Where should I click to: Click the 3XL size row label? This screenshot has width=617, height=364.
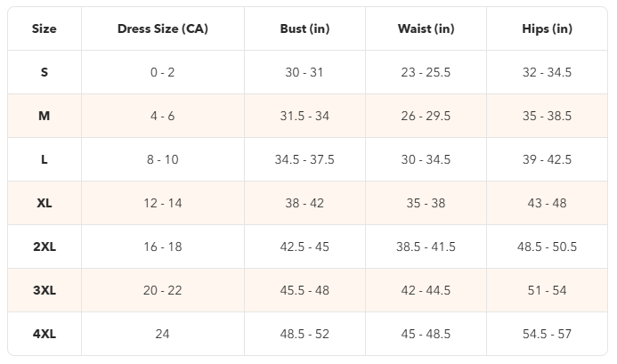[44, 290]
